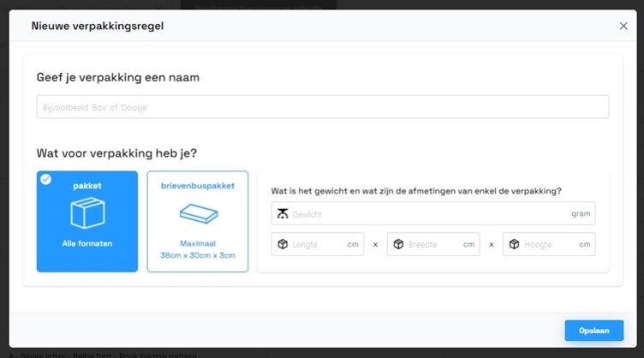Click the flat mailbox parcel icon
Screen dimensions: 644x358
click(x=198, y=213)
